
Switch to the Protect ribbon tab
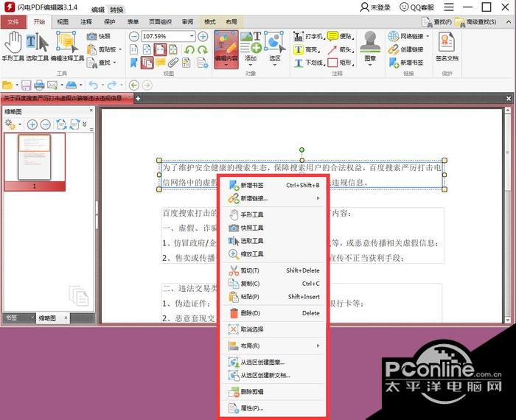tap(110, 22)
